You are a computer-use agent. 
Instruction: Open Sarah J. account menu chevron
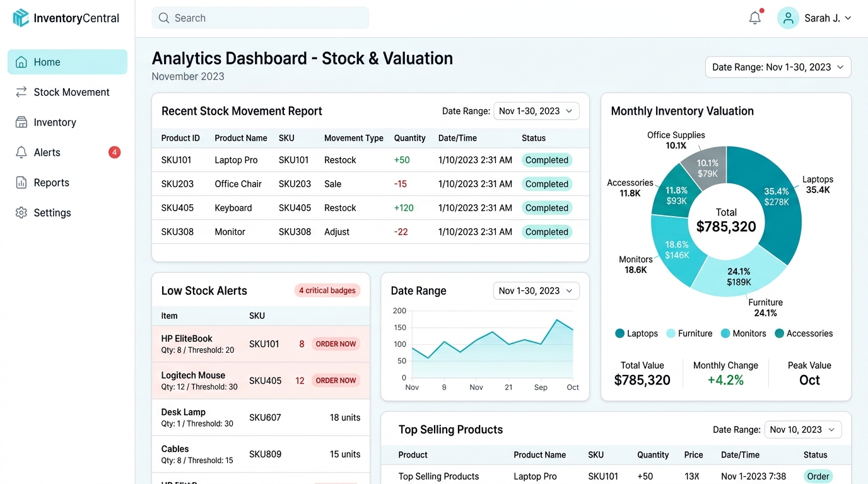click(848, 18)
